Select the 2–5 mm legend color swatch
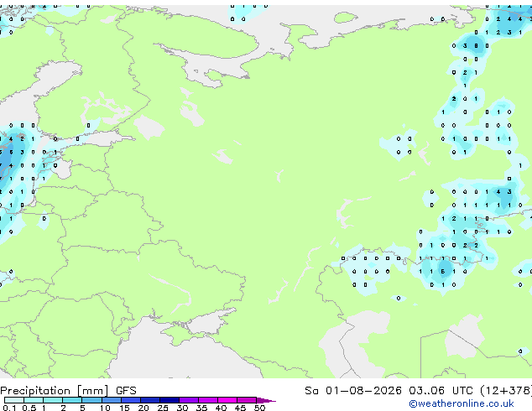This screenshot has width=532, height=411. (72, 400)
